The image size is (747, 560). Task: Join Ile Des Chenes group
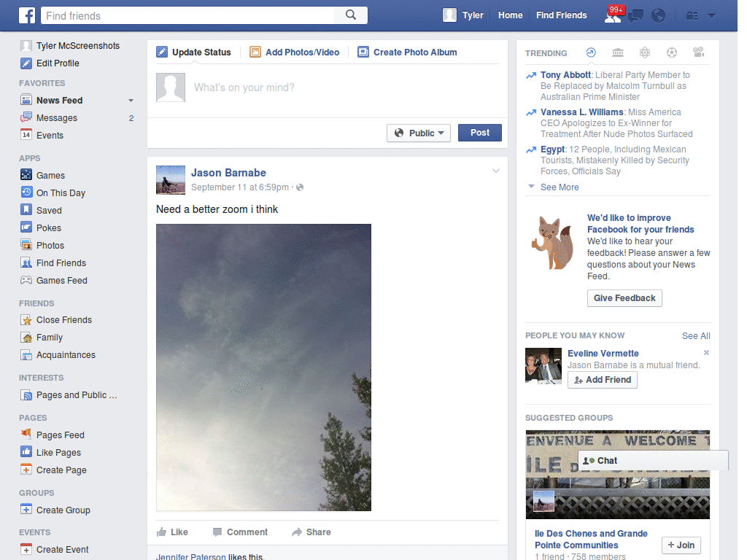tap(681, 545)
